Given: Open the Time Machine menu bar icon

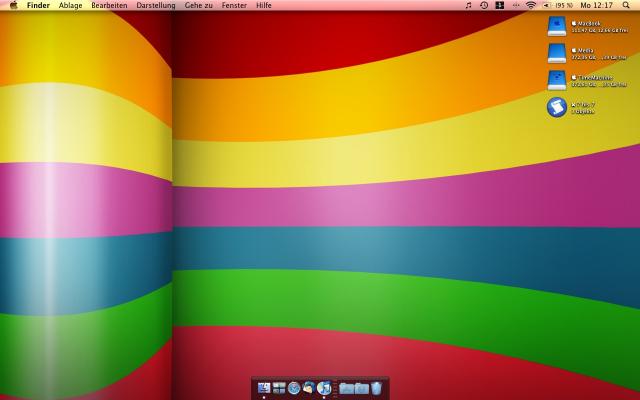Looking at the screenshot, I should click(484, 5).
